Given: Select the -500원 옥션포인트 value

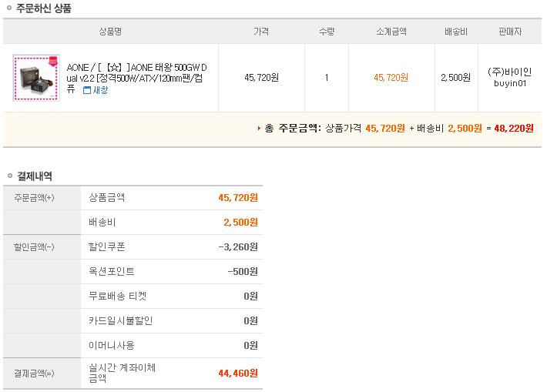Looking at the screenshot, I should pos(243,271).
